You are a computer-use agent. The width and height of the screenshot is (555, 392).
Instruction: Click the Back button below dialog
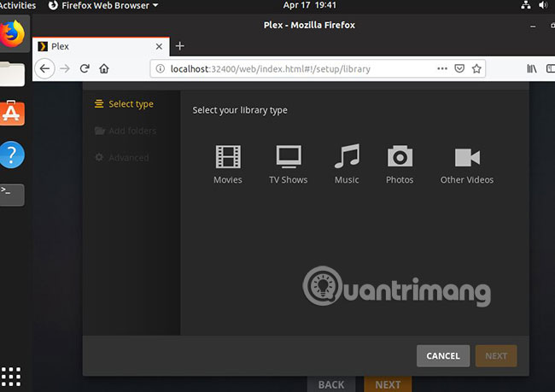pos(331,384)
